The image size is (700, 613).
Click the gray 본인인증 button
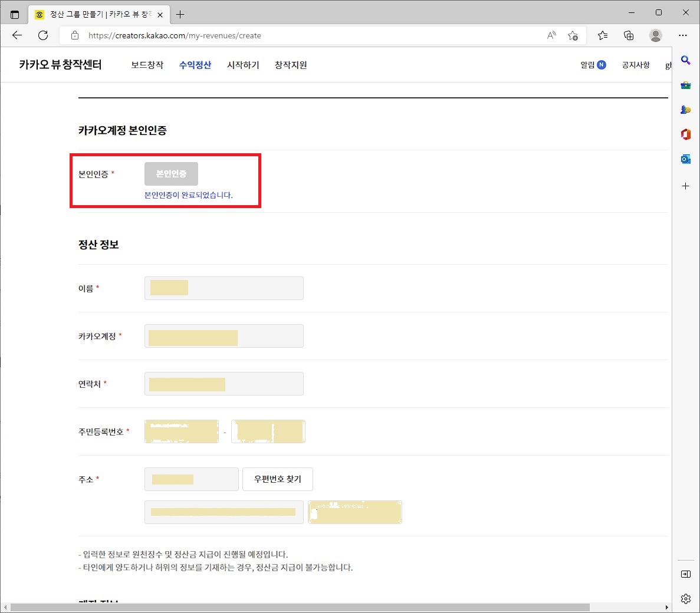click(171, 173)
